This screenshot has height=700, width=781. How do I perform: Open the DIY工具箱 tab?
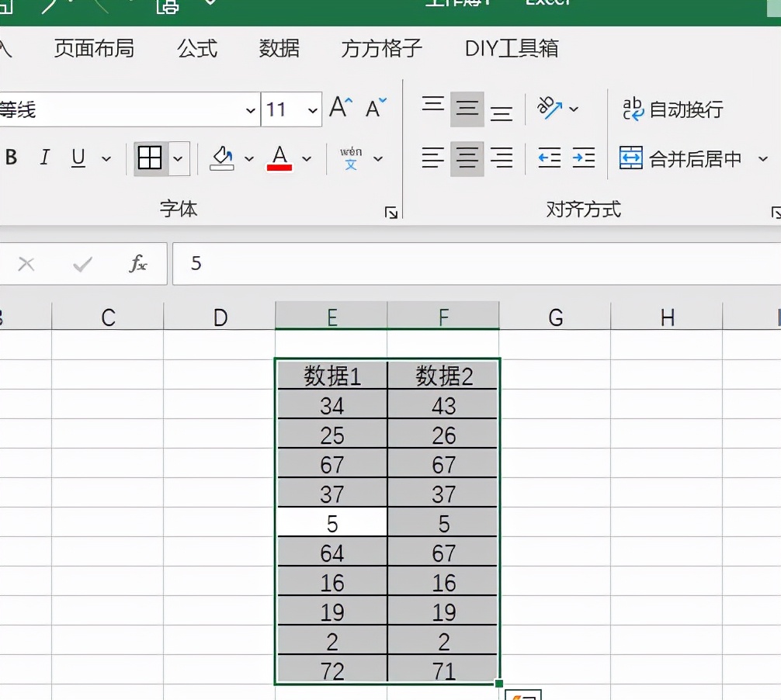512,48
